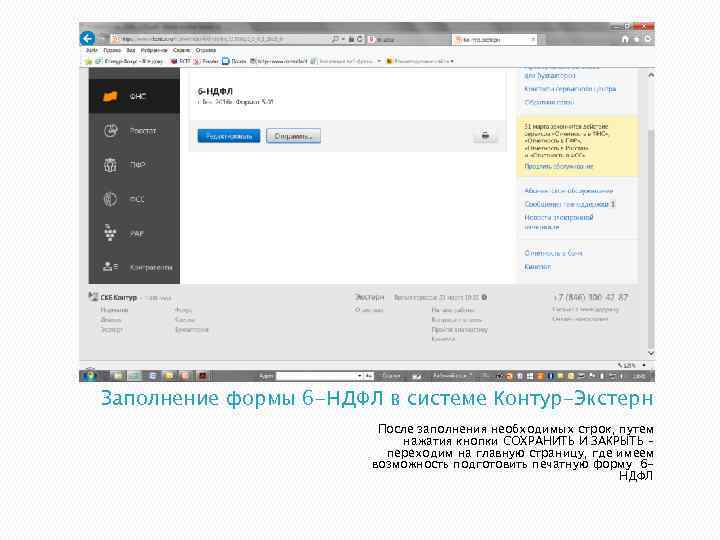Viewport: 720px width, 540px height.
Task: Open the Windows Start button
Action: (90, 376)
